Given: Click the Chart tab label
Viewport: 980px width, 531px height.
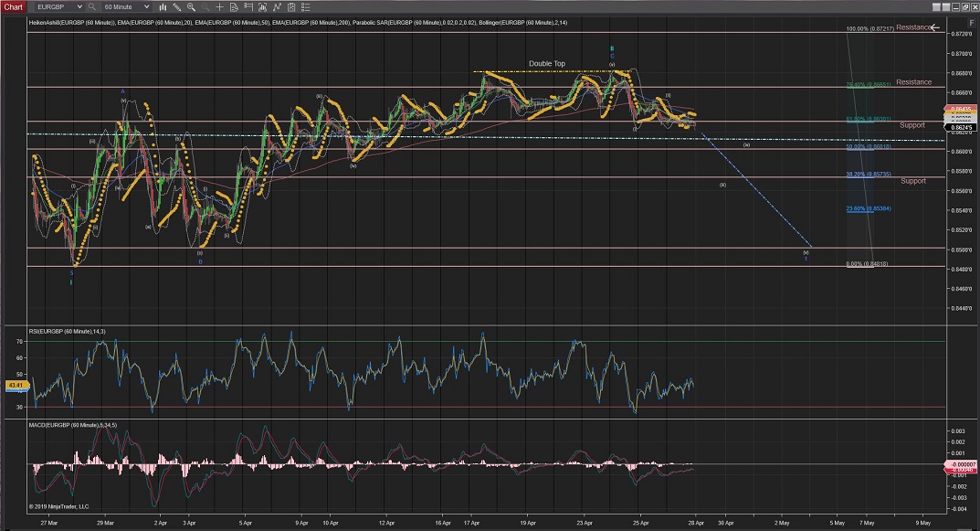Looking at the screenshot, I should coord(11,6).
